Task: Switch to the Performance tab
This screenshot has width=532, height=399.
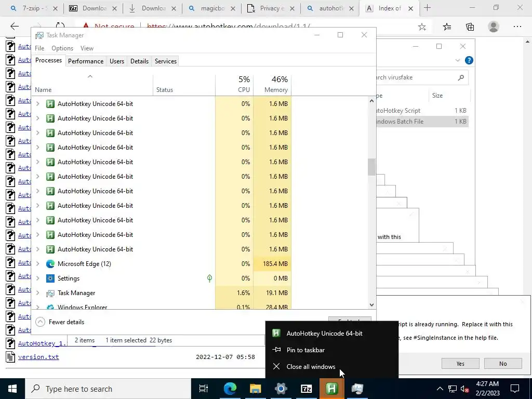Action: (86, 61)
